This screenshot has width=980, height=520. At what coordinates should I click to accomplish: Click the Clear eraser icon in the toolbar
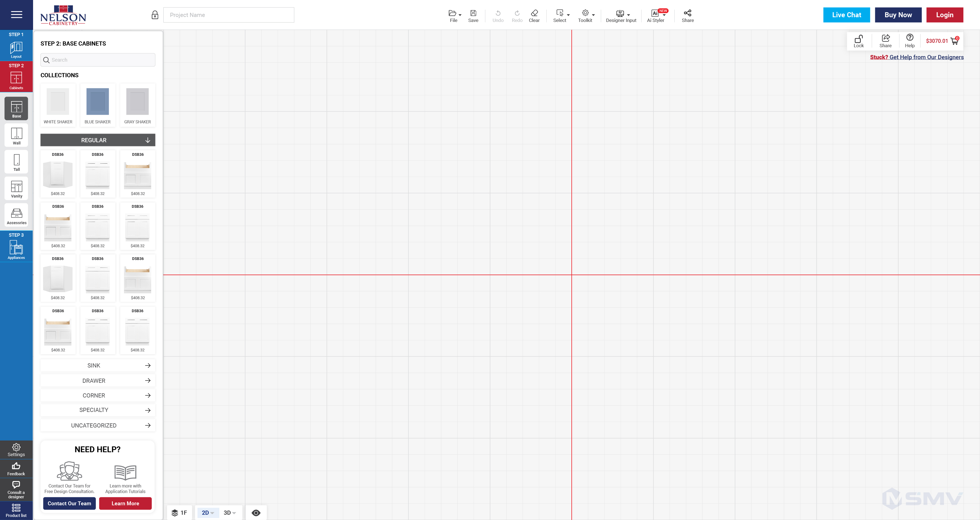click(534, 15)
